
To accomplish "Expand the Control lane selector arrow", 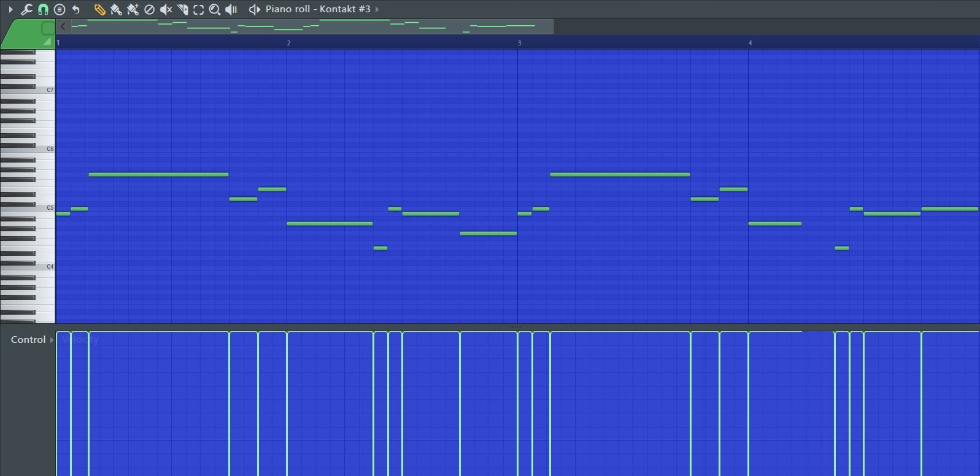I will pos(52,340).
